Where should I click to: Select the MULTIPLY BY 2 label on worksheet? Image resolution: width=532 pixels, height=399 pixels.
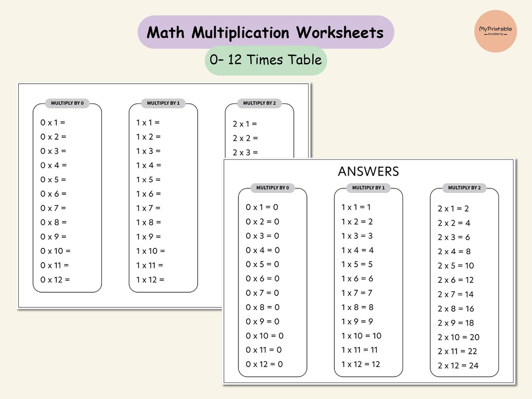click(260, 103)
